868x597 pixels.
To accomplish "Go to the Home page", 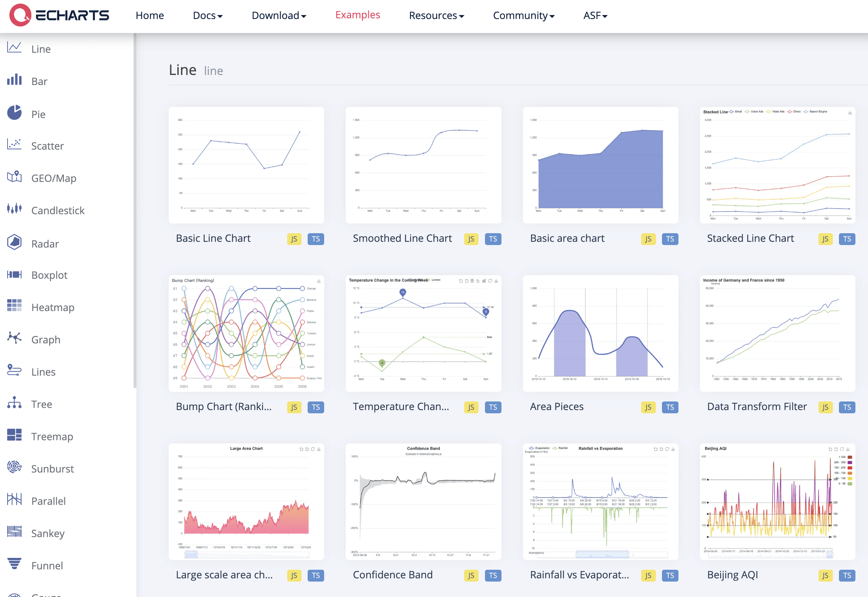I will [150, 15].
